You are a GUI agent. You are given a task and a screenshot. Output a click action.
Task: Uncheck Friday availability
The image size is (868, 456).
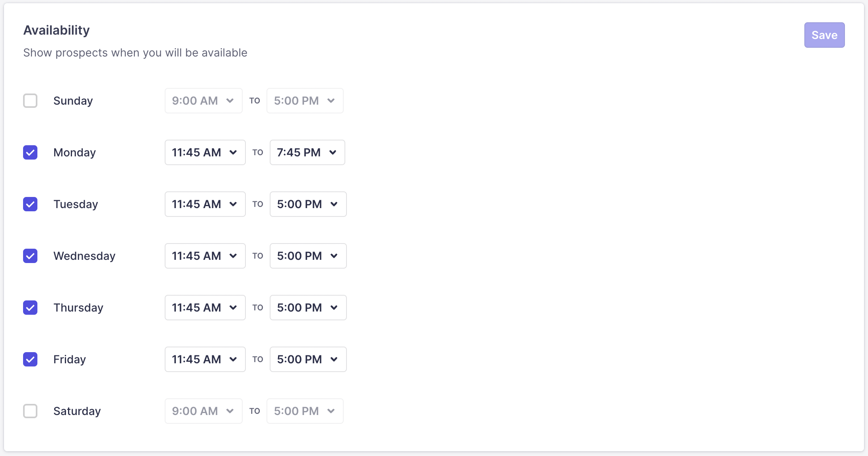coord(30,359)
